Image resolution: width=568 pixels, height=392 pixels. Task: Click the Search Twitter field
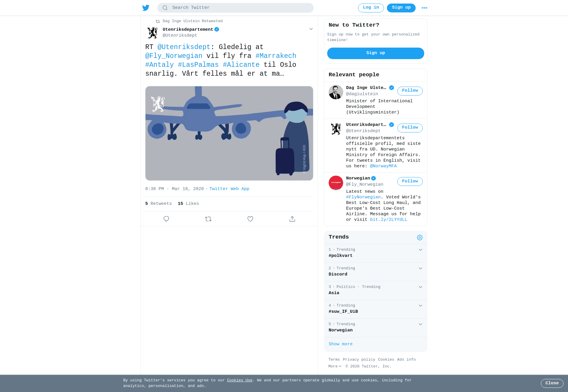[235, 8]
